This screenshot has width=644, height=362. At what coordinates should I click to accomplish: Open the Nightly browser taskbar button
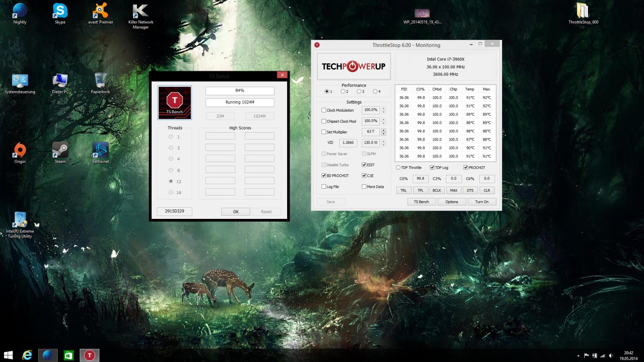[x=48, y=355]
